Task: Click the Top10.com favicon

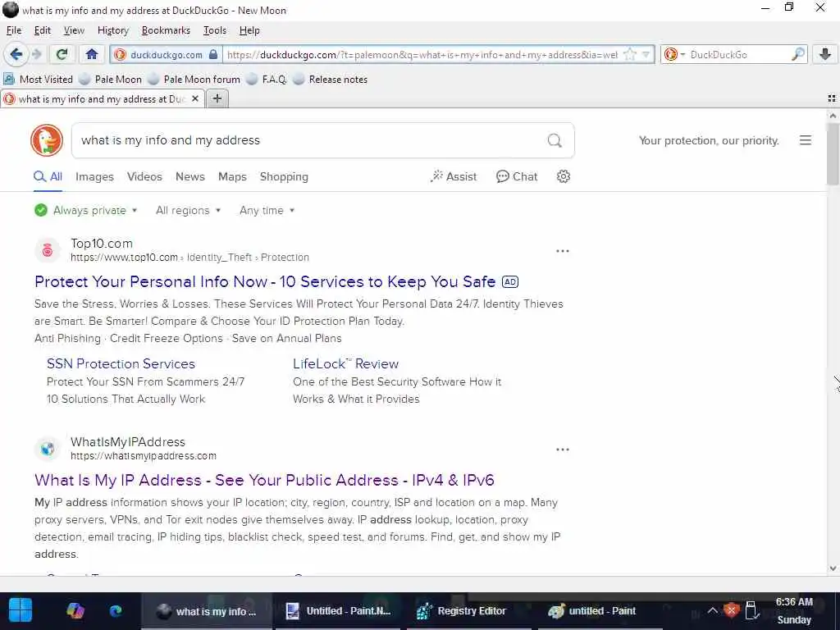Action: click(x=48, y=250)
